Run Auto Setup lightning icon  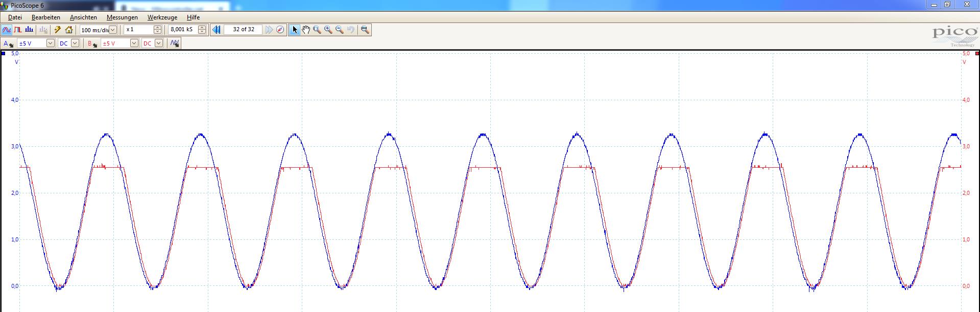tap(58, 30)
